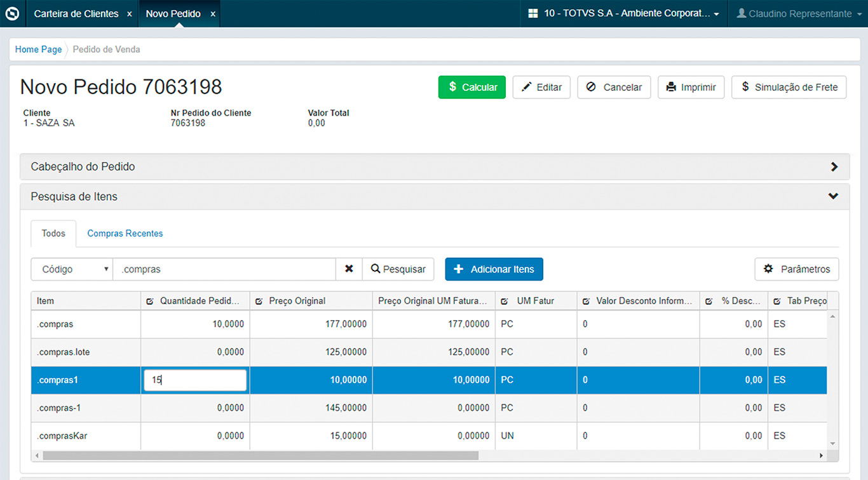Image resolution: width=868 pixels, height=480 pixels.
Task: Open the Código search type dropdown
Action: pos(72,269)
